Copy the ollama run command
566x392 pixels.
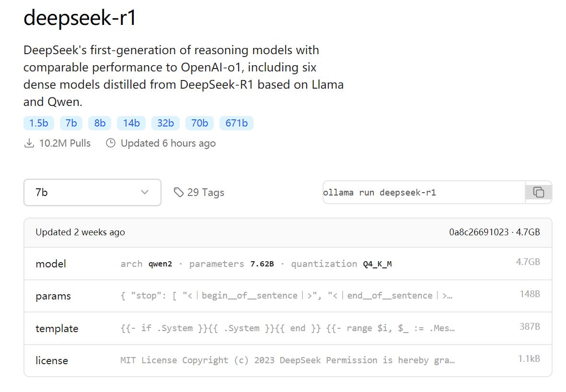click(538, 192)
